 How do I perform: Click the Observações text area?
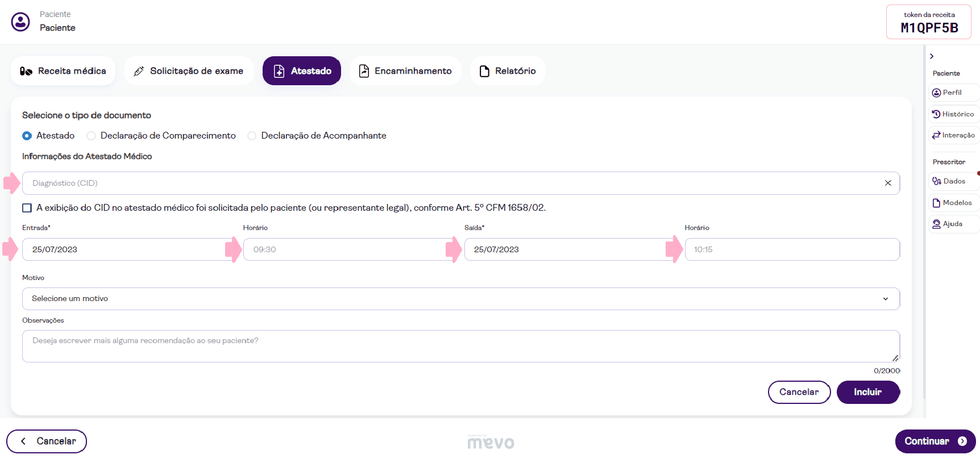pyautogui.click(x=460, y=346)
